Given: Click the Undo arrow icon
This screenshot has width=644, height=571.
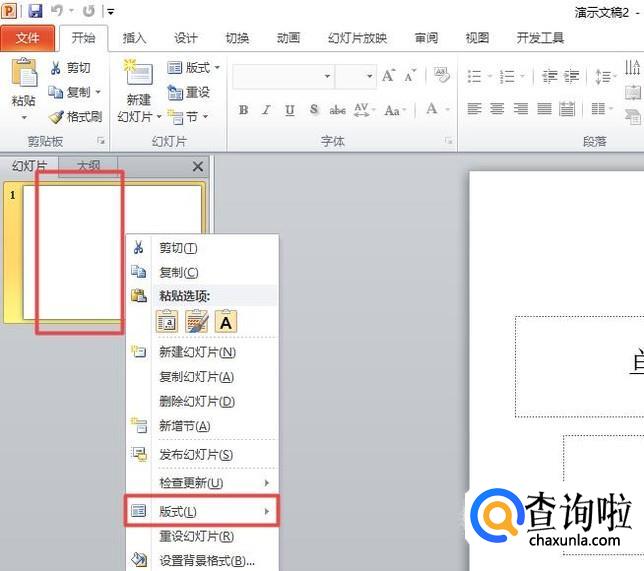Looking at the screenshot, I should (57, 11).
